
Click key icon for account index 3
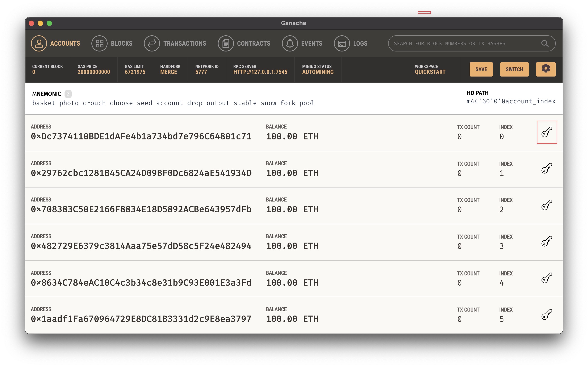[x=547, y=241]
